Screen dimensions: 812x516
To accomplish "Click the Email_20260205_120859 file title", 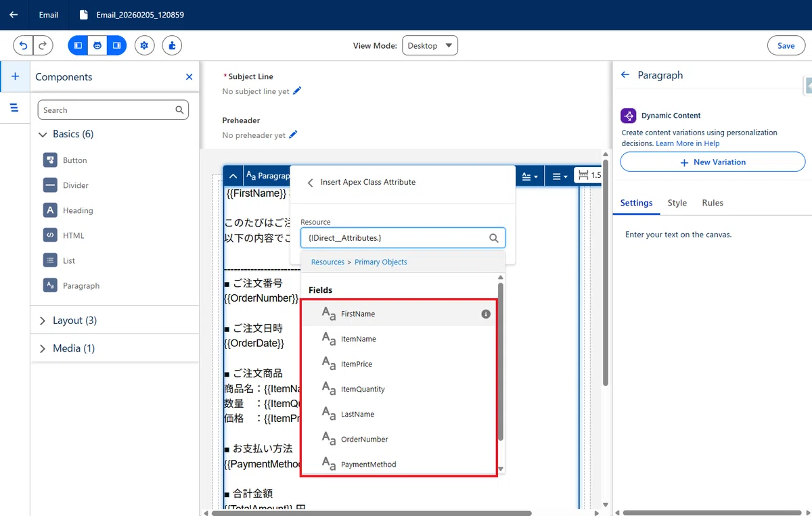I will click(x=140, y=15).
